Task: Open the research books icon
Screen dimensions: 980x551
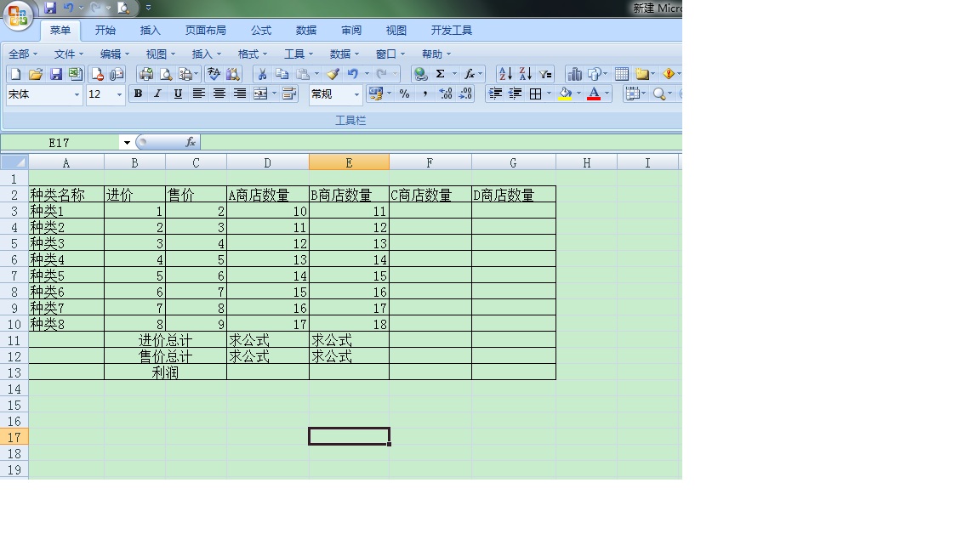Action: 233,74
